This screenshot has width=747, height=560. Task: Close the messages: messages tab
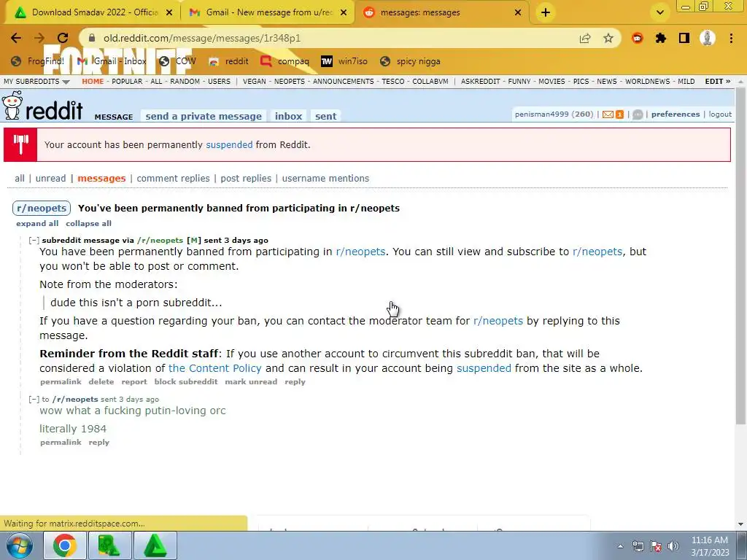518,12
